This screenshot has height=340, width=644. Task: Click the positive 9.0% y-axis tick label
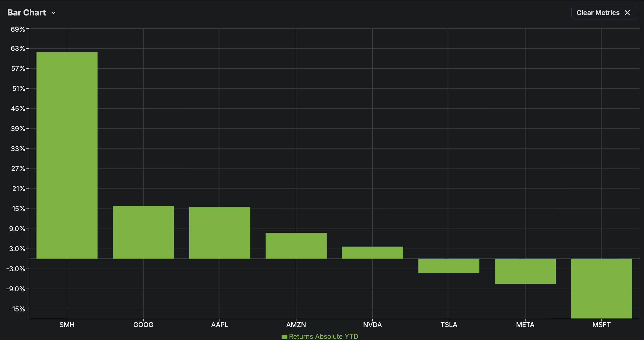point(17,229)
